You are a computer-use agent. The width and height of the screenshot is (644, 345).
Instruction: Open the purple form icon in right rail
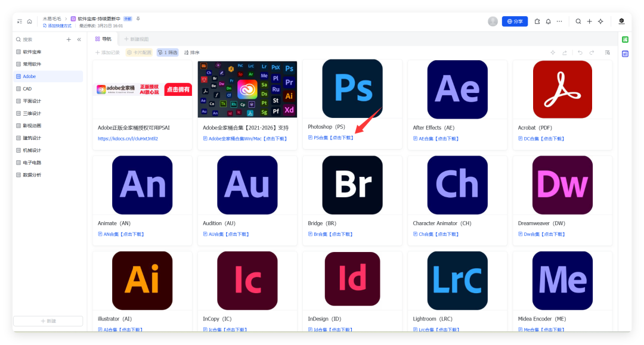point(625,54)
